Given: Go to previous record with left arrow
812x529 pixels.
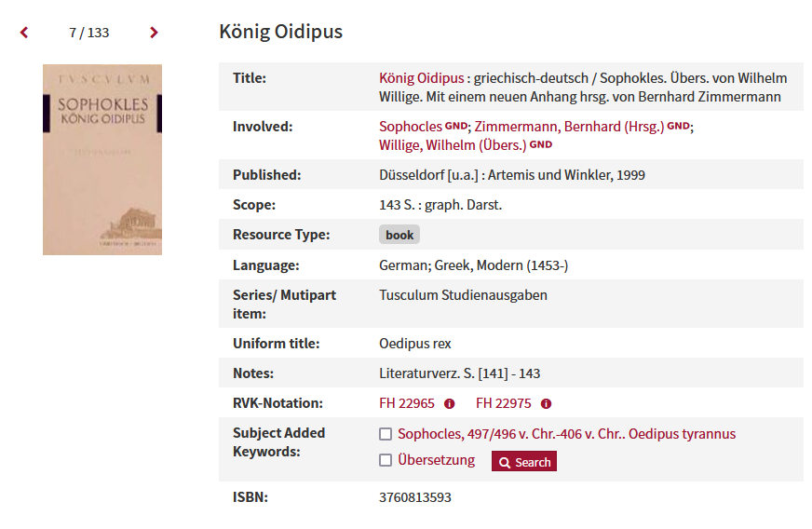Looking at the screenshot, I should point(24,33).
